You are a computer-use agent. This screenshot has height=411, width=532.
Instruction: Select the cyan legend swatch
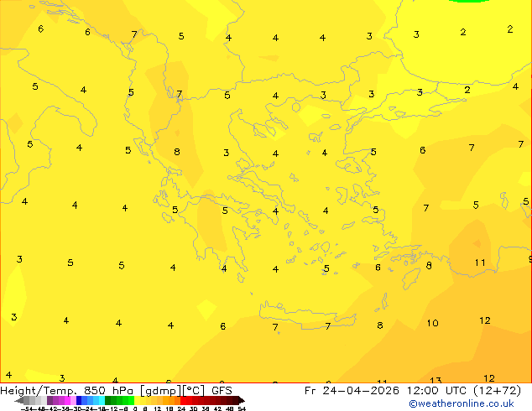coord(102,400)
